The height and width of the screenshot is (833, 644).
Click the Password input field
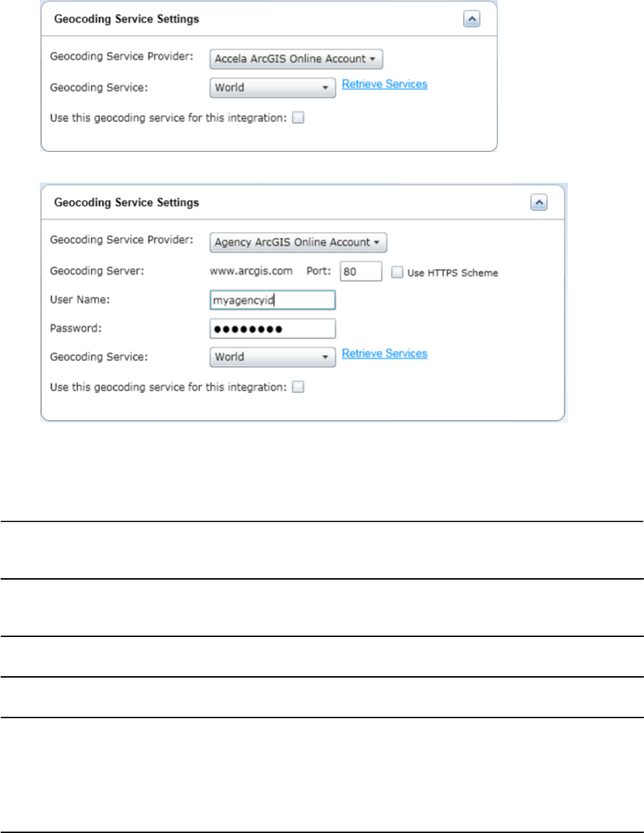(272, 329)
